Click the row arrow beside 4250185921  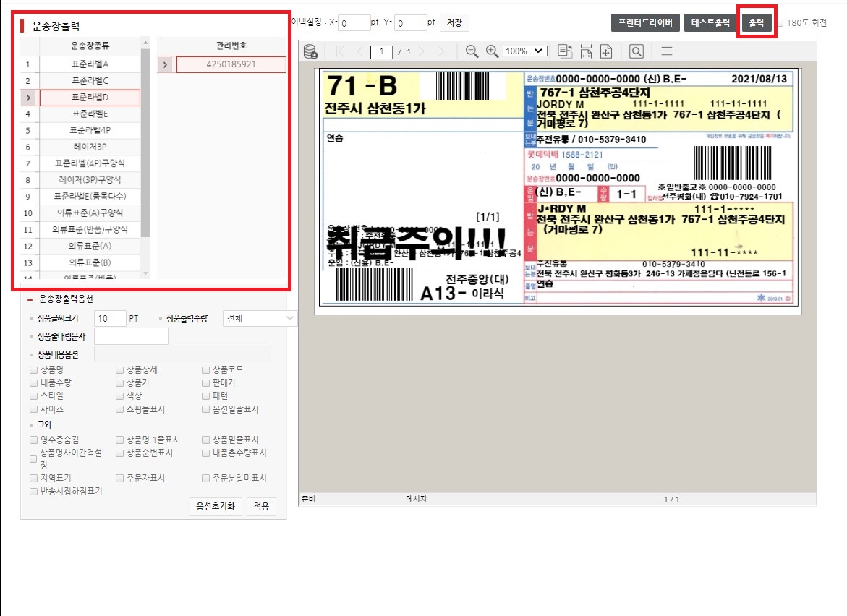pos(166,65)
